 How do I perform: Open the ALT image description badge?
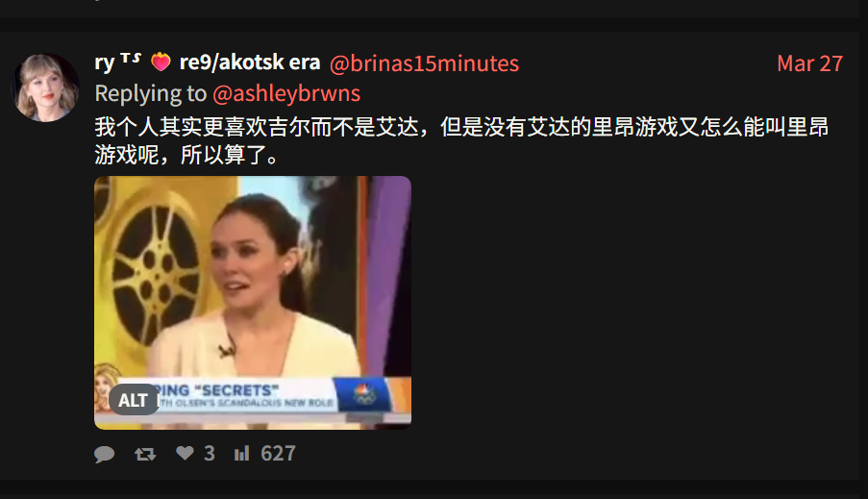tap(134, 400)
